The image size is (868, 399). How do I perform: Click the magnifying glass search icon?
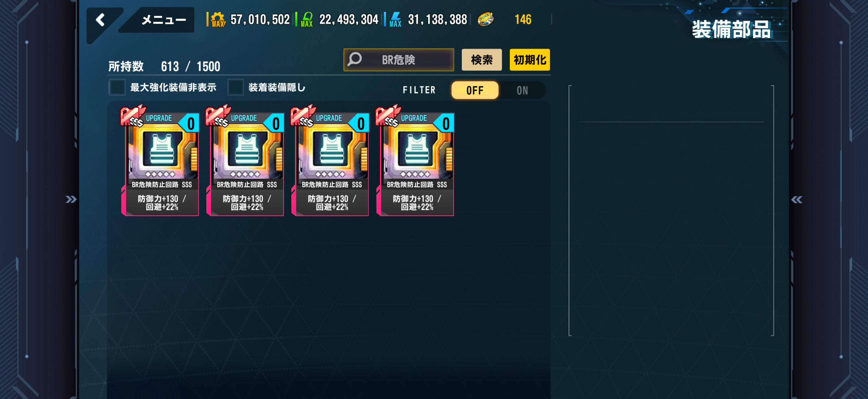355,59
